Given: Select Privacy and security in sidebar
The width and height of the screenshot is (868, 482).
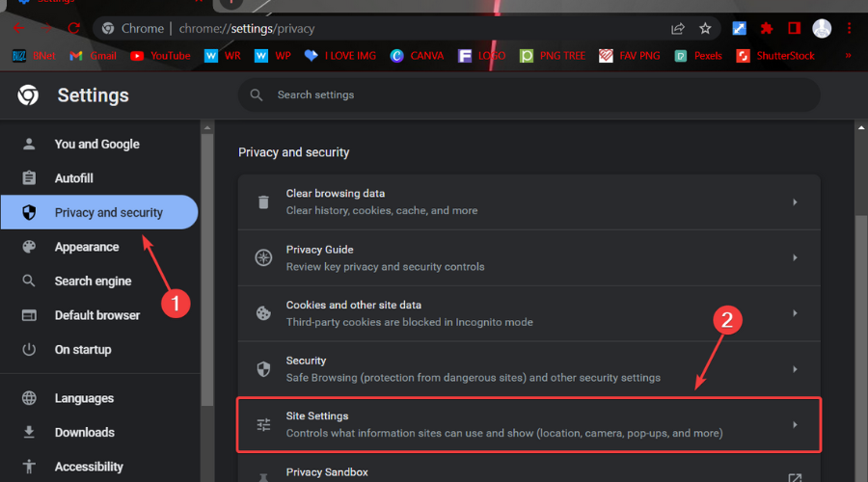Looking at the screenshot, I should 99,212.
